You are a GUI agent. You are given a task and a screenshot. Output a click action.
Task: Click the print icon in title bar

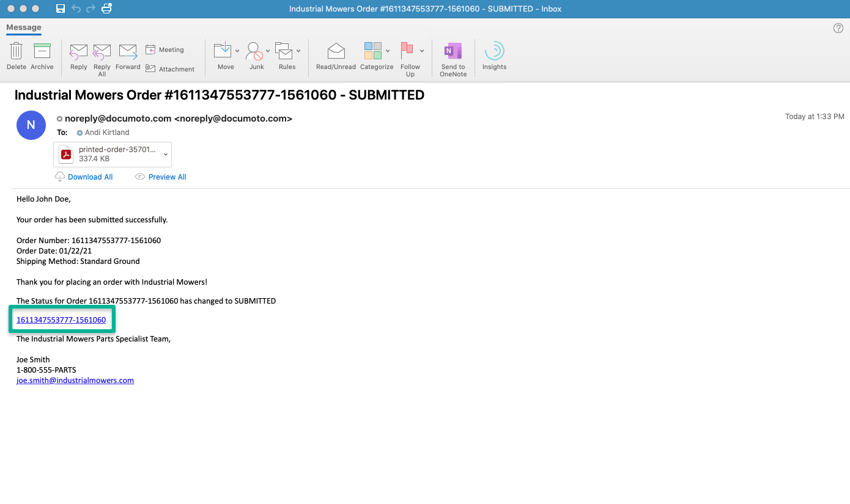click(x=107, y=9)
